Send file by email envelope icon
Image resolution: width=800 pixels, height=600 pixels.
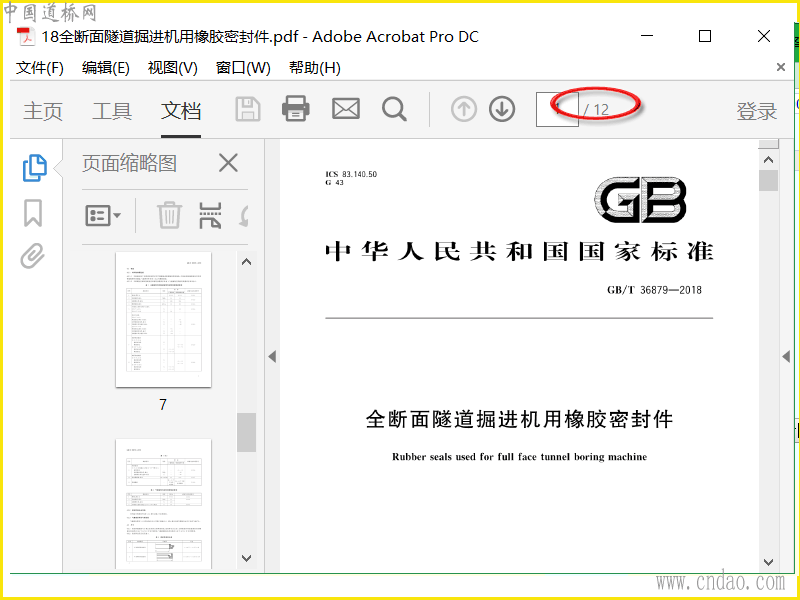tap(346, 109)
